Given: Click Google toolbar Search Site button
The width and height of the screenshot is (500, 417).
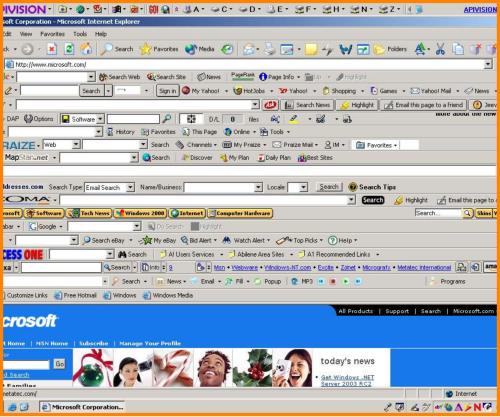Looking at the screenshot, I should [x=166, y=77].
